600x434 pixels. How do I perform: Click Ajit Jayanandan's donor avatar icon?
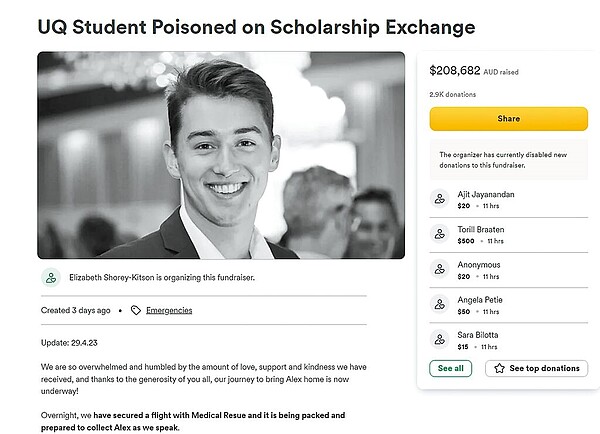439,199
